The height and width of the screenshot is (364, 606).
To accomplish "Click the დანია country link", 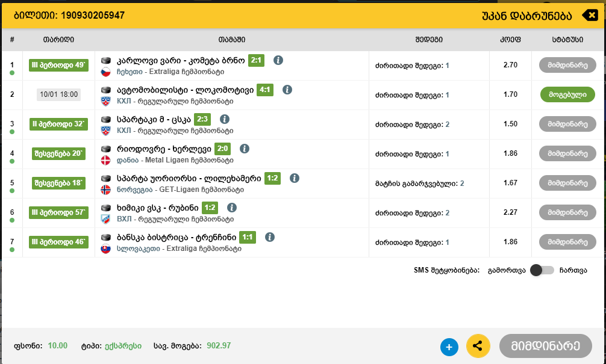I will [128, 160].
